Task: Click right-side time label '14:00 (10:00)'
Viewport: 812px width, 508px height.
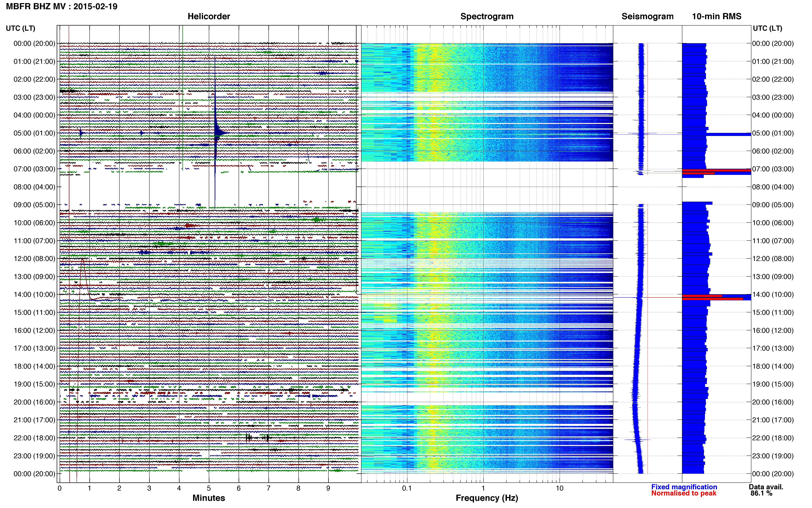Action: [x=773, y=294]
